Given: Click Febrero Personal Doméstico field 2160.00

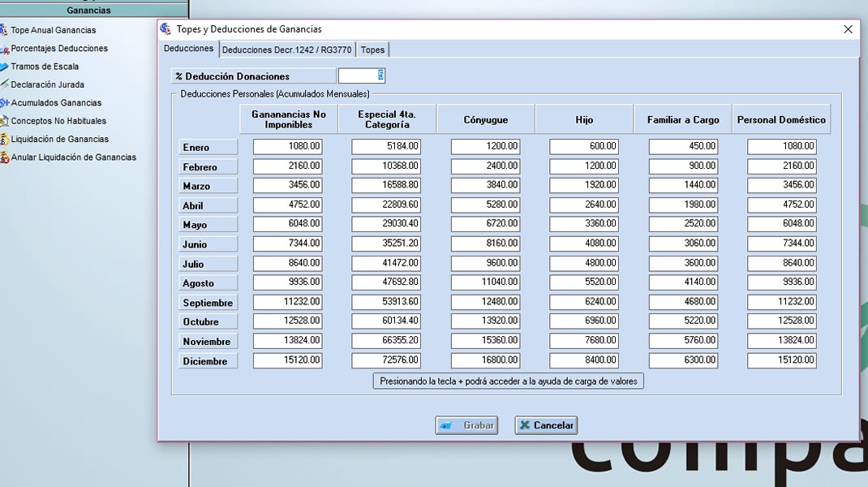Looking at the screenshot, I should 782,166.
